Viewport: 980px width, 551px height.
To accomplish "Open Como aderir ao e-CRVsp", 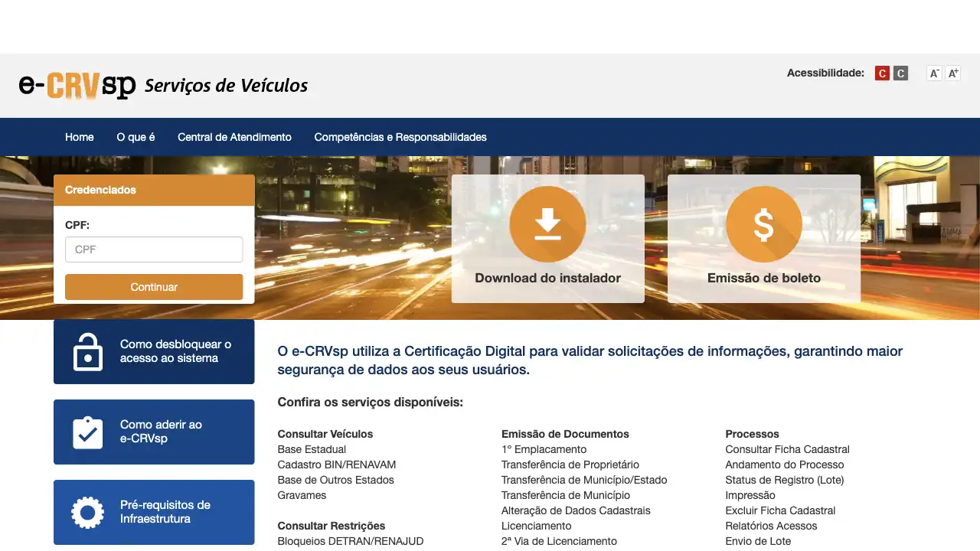I will pos(154,432).
